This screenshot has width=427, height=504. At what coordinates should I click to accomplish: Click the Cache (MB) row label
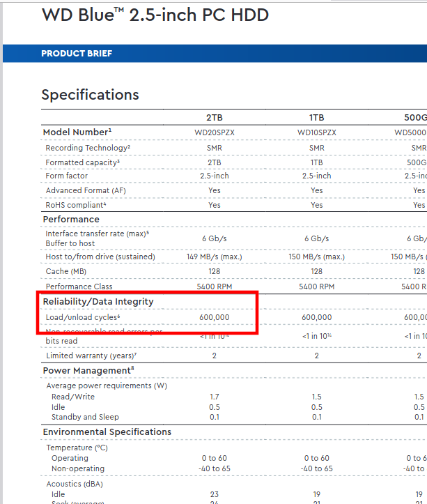coord(66,271)
